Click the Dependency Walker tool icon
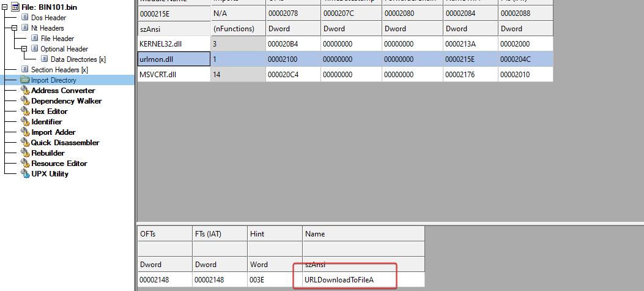 tap(25, 101)
